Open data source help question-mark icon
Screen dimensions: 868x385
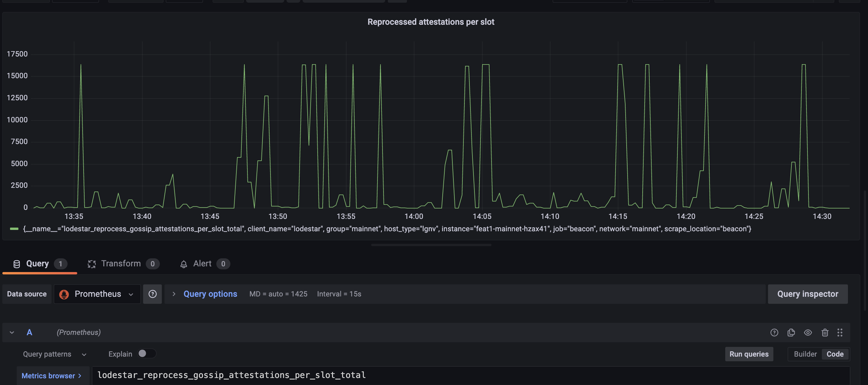pyautogui.click(x=152, y=294)
